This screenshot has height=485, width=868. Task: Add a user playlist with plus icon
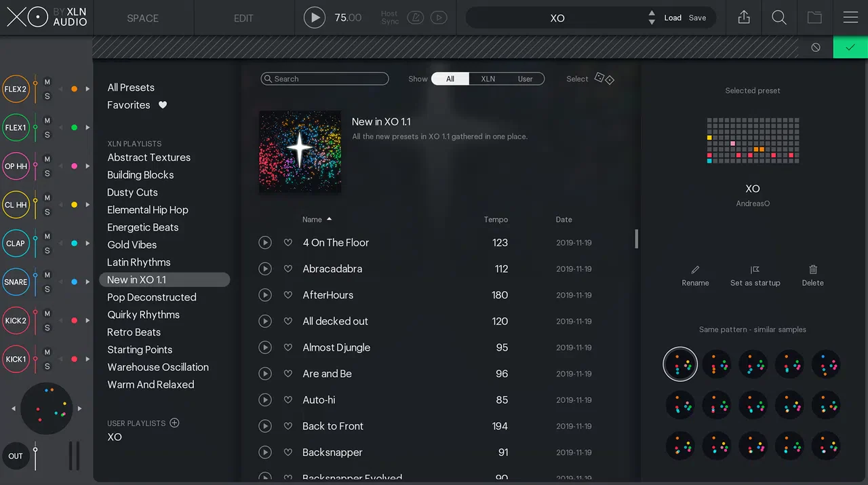pyautogui.click(x=174, y=423)
